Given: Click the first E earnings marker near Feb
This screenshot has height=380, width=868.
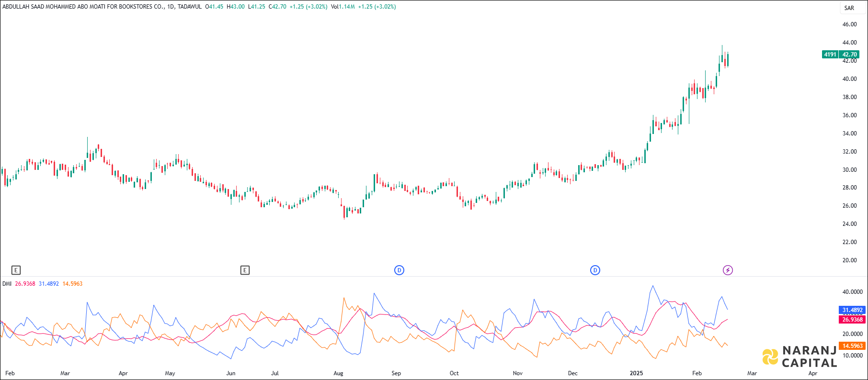Looking at the screenshot, I should coord(16,270).
